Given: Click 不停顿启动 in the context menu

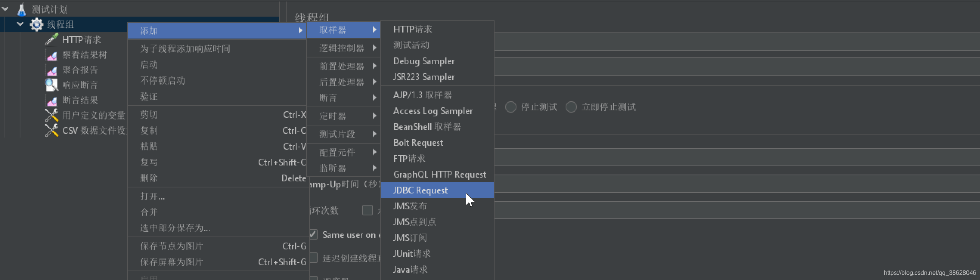Looking at the screenshot, I should click(x=217, y=80).
